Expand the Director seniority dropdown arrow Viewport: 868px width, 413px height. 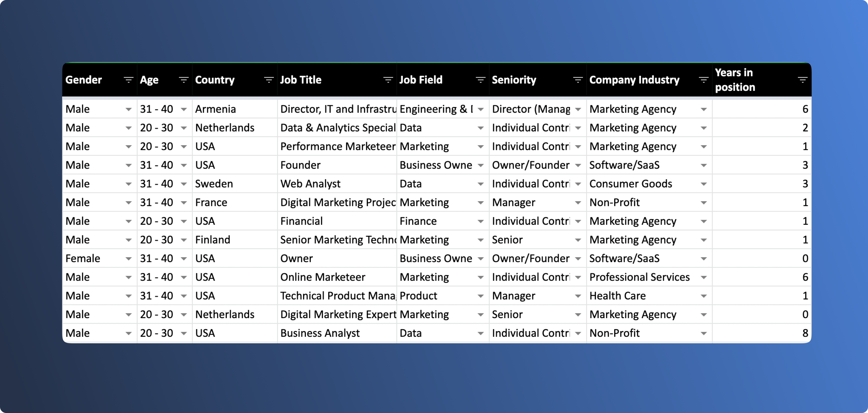click(578, 110)
